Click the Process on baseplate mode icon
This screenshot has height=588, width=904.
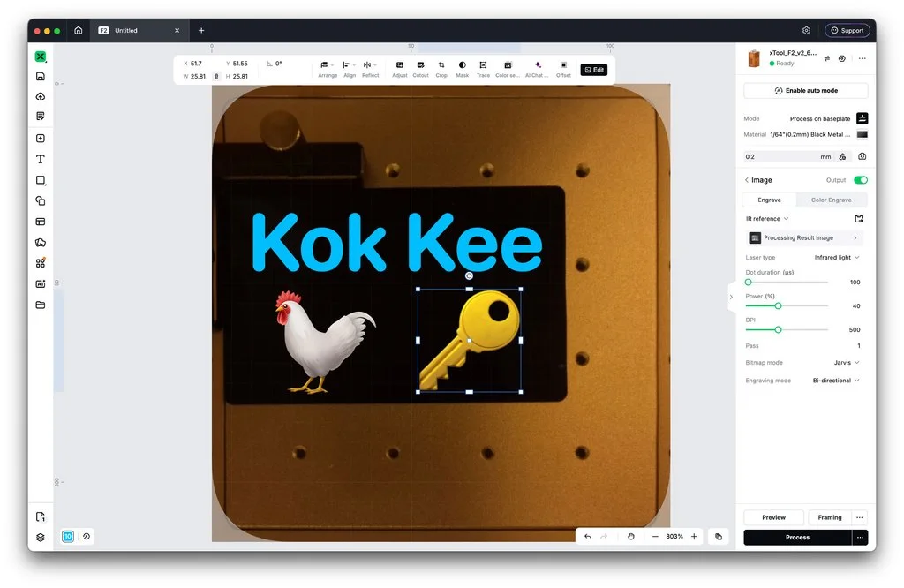862,118
